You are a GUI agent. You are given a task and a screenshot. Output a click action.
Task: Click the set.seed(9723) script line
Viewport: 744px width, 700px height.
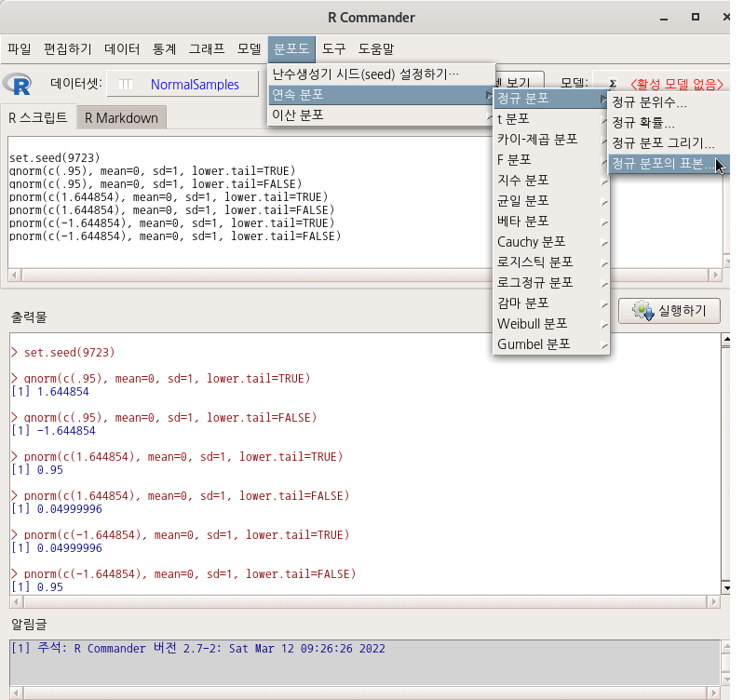tap(55, 157)
